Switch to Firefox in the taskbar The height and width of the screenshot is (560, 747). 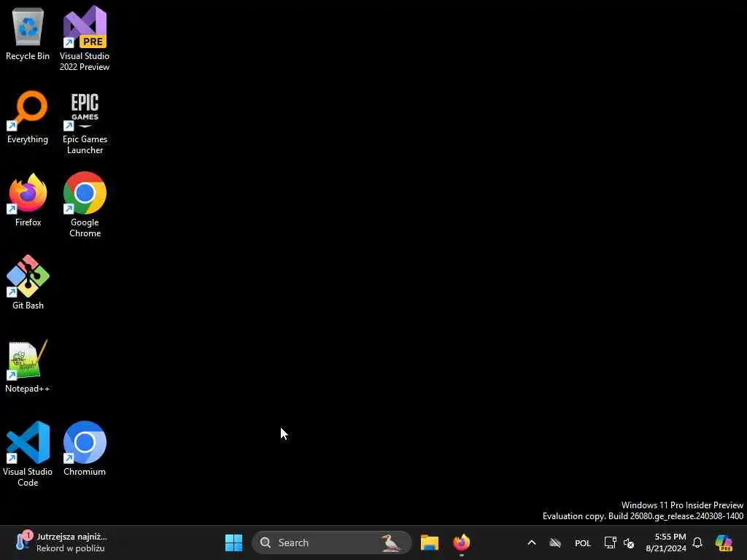point(461,542)
